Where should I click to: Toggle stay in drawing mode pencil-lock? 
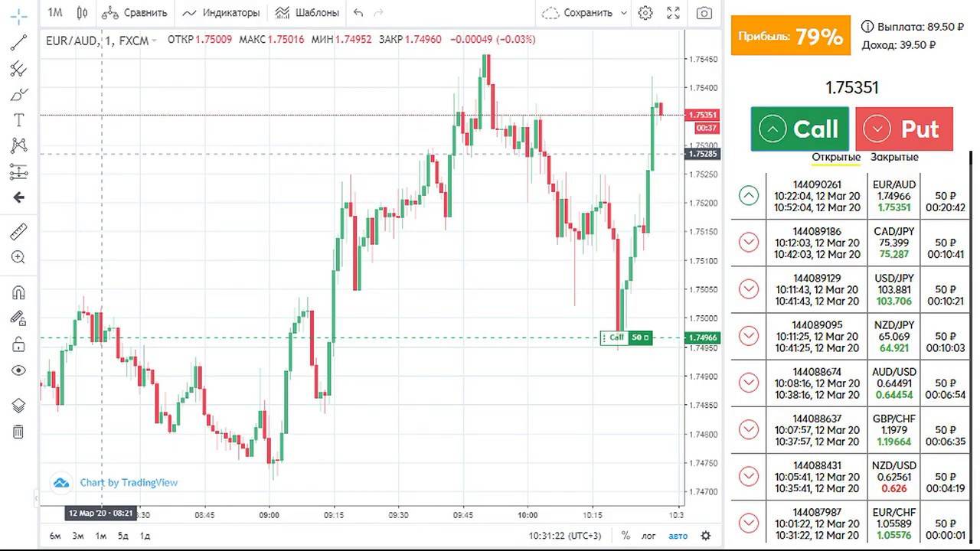(19, 318)
